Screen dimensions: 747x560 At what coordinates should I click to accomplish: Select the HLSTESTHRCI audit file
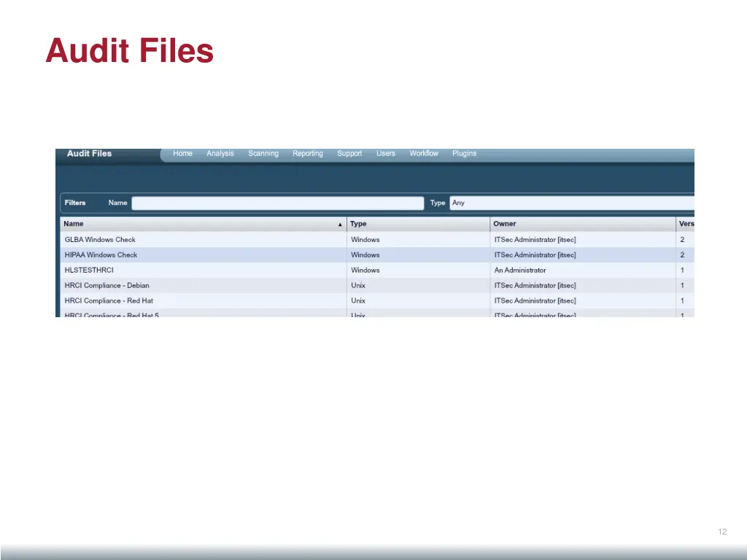tap(377, 270)
